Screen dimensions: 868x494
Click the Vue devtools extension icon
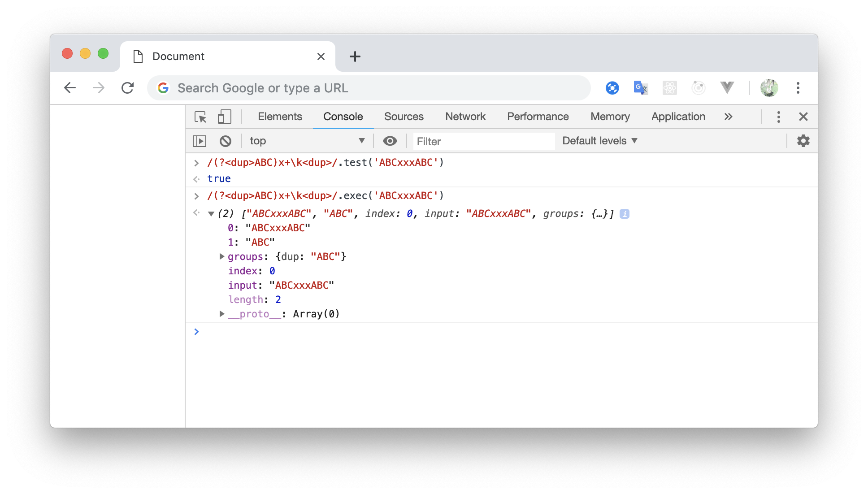[727, 88]
